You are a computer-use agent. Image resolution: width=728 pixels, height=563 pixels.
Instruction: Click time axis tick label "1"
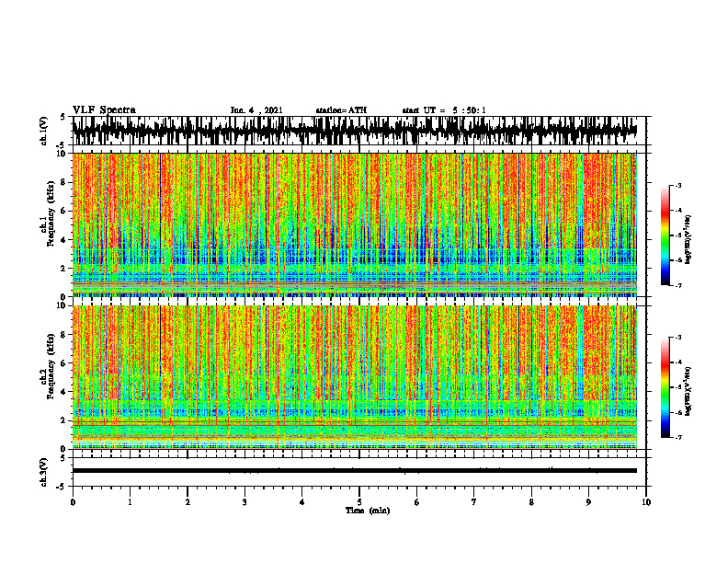(x=130, y=502)
